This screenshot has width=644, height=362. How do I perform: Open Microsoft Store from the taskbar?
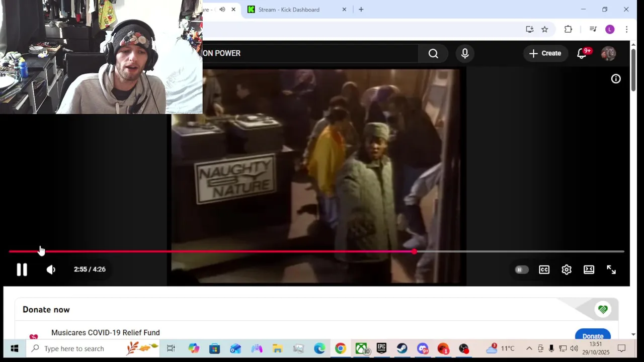pos(215,348)
